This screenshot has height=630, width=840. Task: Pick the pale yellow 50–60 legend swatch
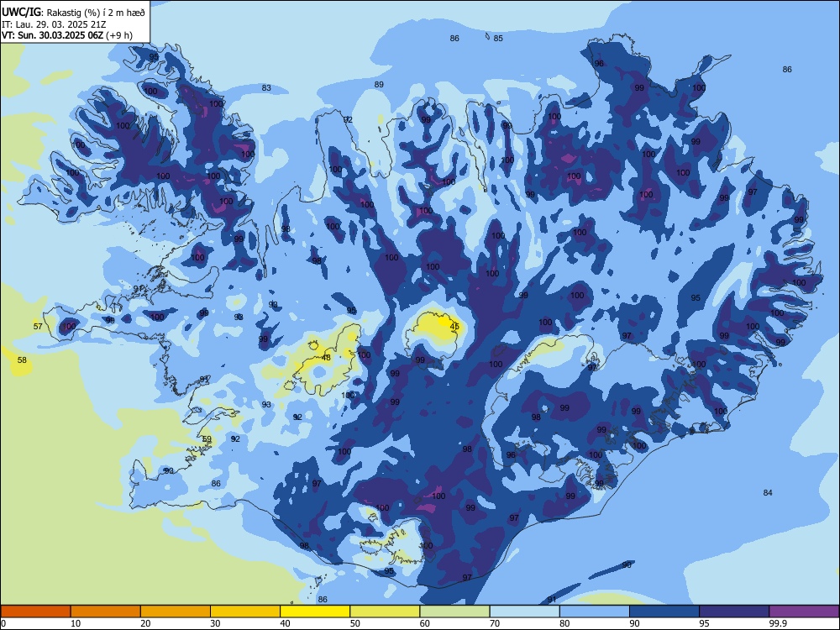pos(385,612)
